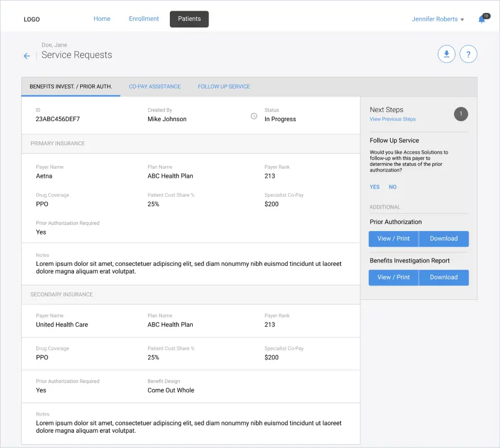Viewport: 500px width, 448px height.
Task: Go to the Home nav item
Action: (x=102, y=19)
